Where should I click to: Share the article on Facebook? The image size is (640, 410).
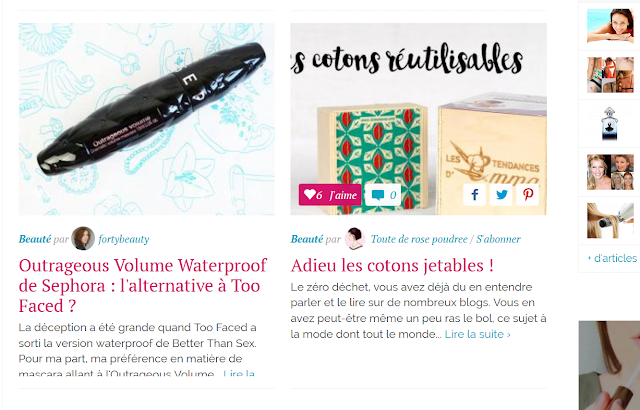coord(474,195)
